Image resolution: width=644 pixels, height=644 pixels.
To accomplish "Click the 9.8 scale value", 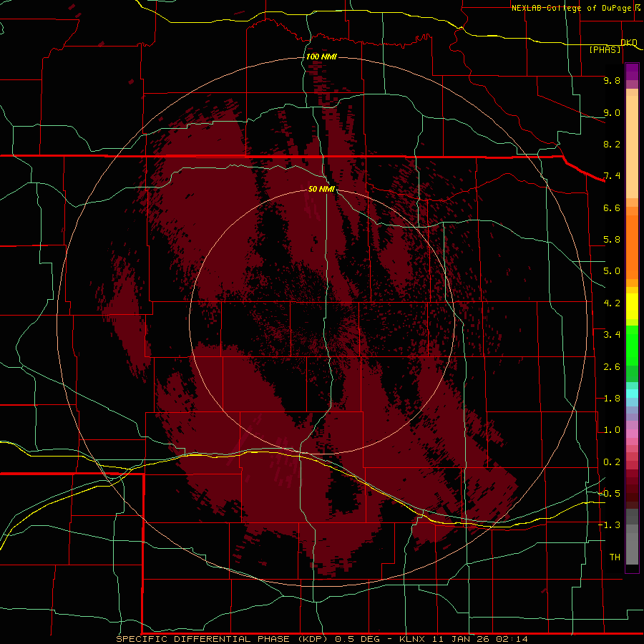I will [612, 80].
